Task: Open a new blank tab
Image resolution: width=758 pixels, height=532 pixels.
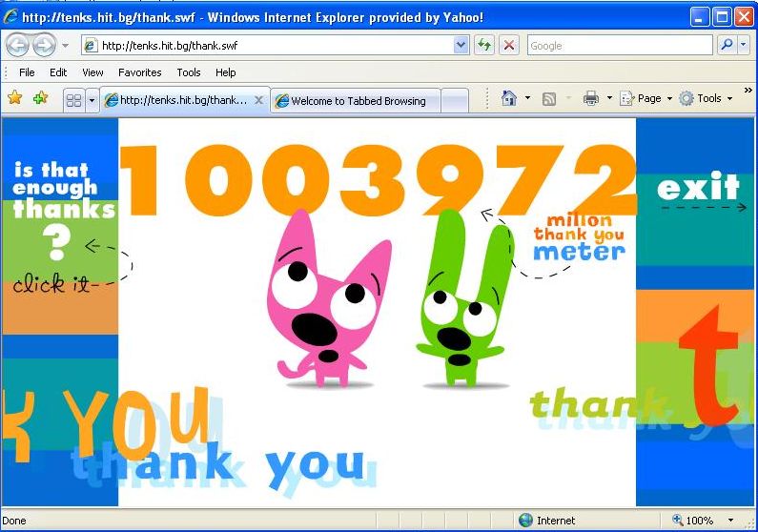Action: 455,100
